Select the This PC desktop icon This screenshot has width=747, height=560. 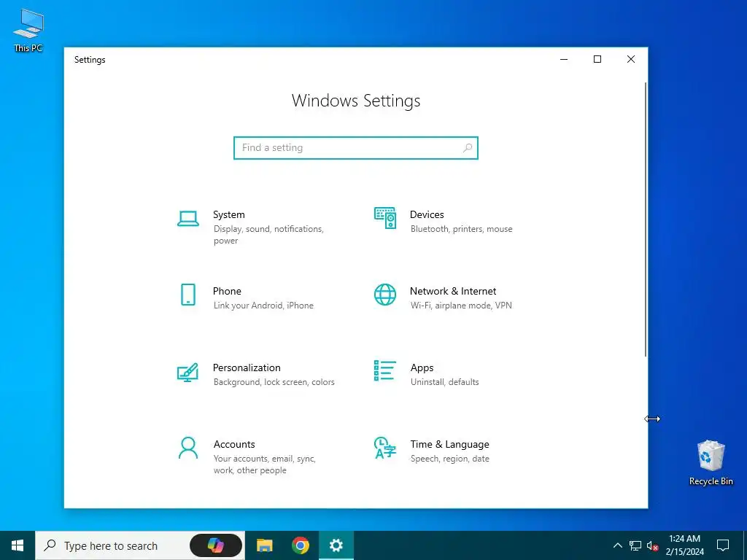pos(28,31)
